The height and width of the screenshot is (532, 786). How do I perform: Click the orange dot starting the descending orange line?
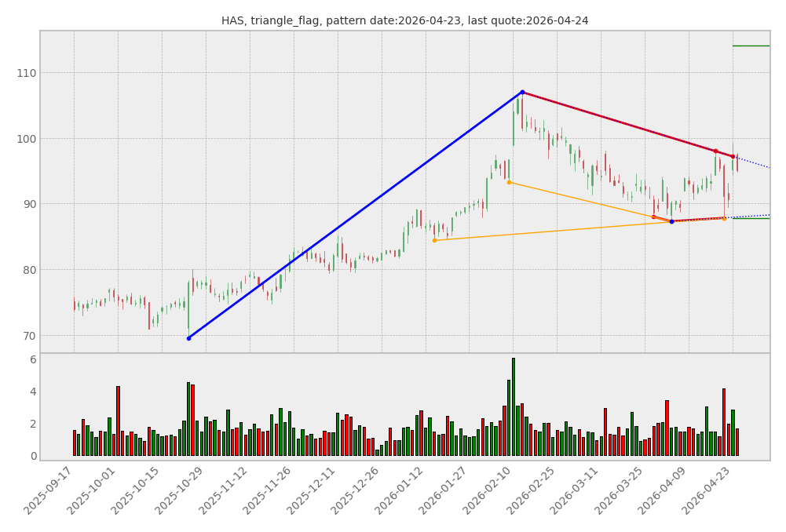(509, 182)
